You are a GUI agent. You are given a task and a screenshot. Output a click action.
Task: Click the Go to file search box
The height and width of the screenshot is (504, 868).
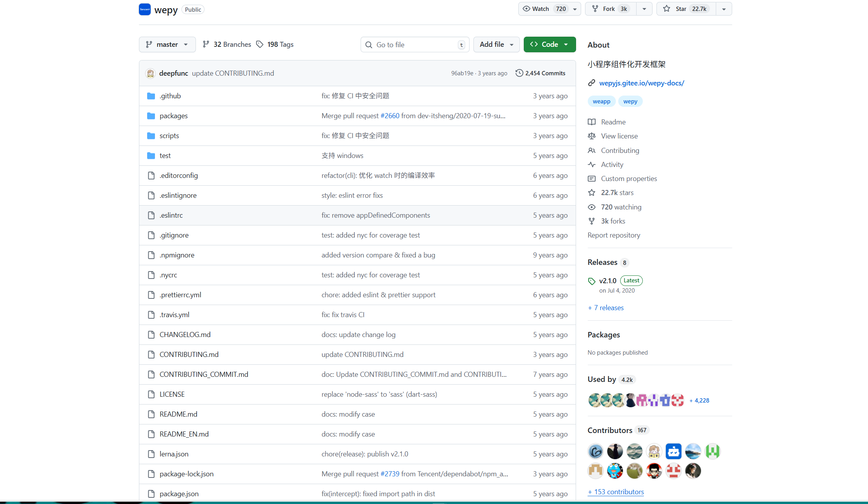click(x=414, y=44)
